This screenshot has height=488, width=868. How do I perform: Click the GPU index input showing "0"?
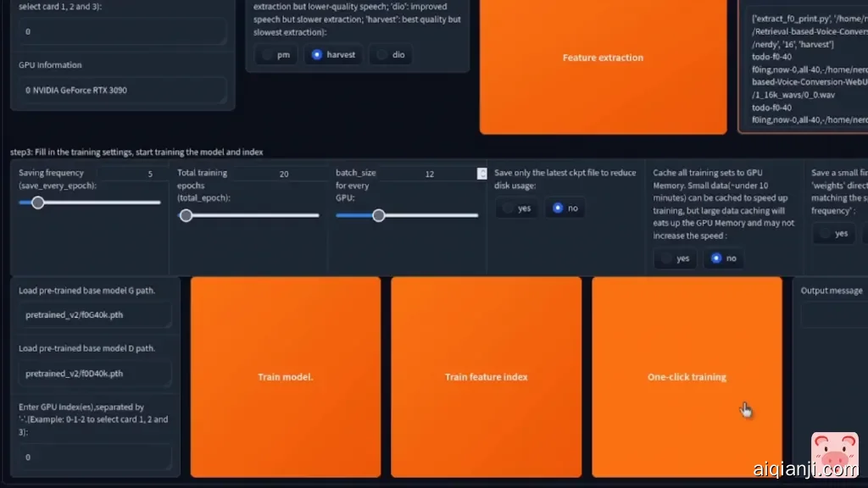(x=93, y=457)
